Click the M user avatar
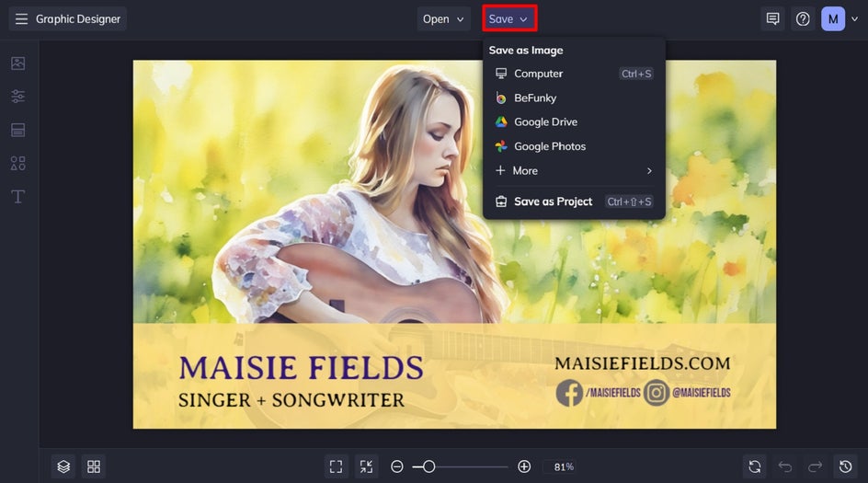Viewport: 868px width, 483px height. coord(832,18)
